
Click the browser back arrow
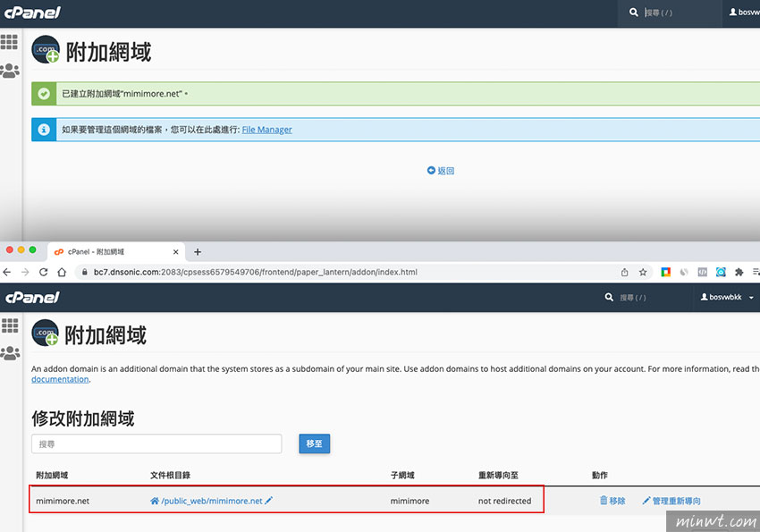point(7,273)
